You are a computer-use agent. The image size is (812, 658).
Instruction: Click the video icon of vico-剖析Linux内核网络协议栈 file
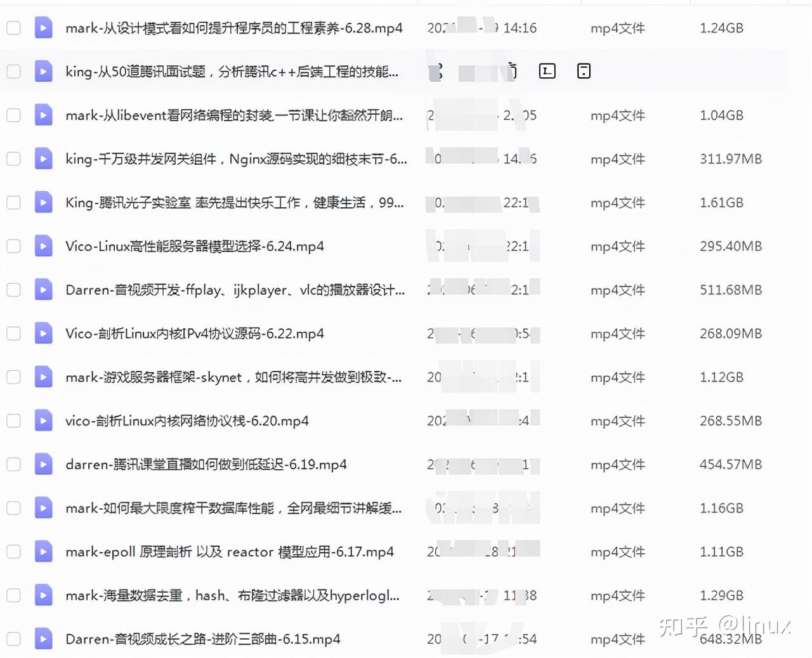point(43,421)
